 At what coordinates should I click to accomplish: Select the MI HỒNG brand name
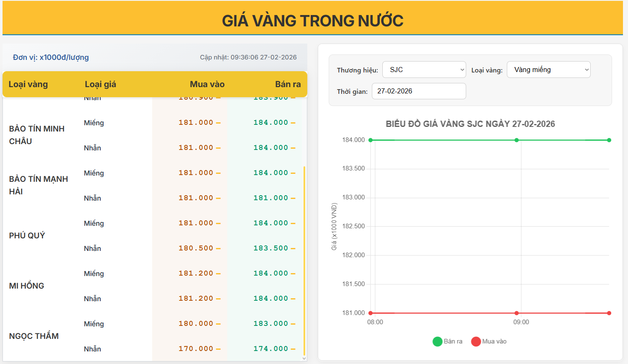pyautogui.click(x=26, y=286)
